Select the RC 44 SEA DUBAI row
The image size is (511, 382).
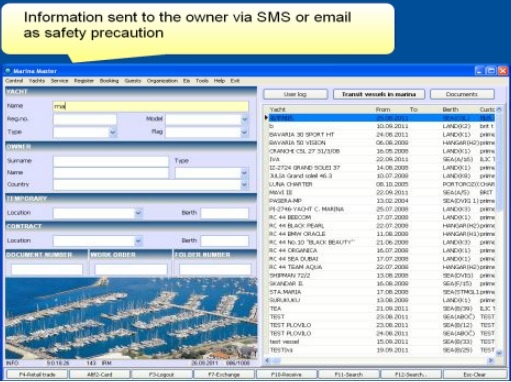382,259
